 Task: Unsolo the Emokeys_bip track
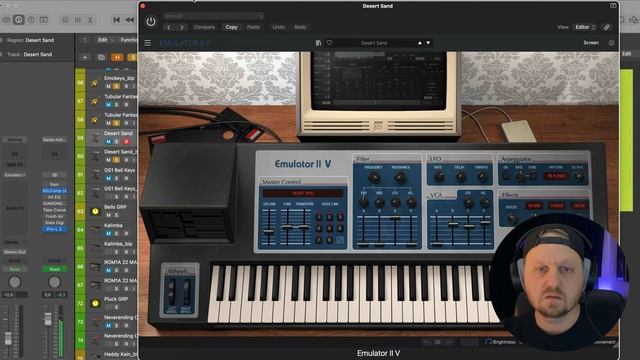click(x=117, y=86)
